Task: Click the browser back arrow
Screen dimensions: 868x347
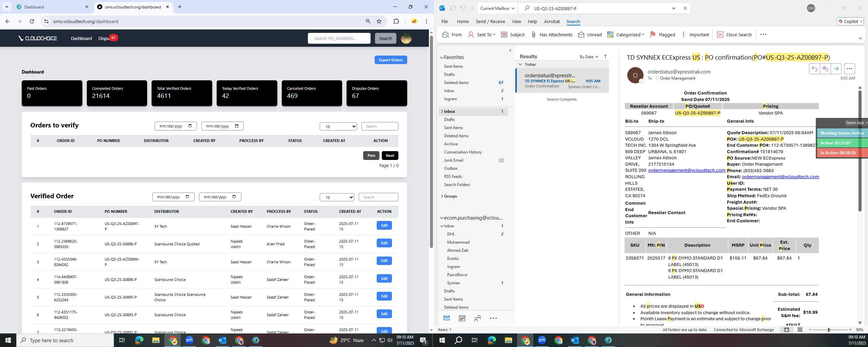Action: click(7, 21)
